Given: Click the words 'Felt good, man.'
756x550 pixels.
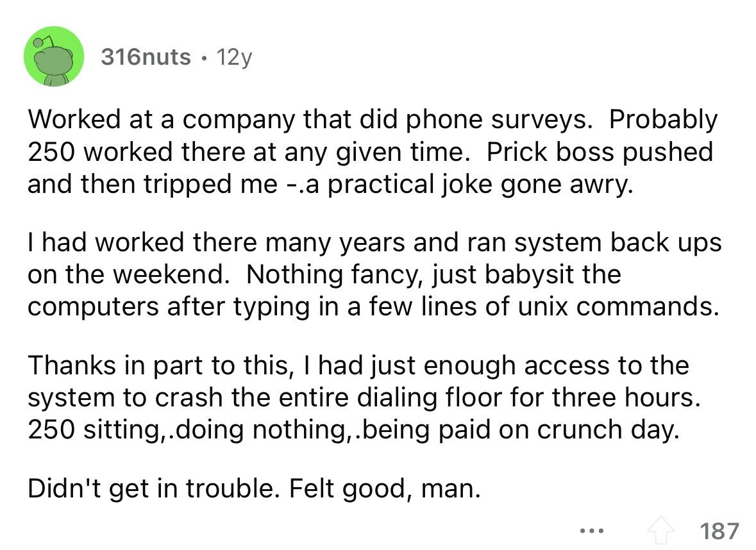Looking at the screenshot, I should pyautogui.click(x=385, y=488).
